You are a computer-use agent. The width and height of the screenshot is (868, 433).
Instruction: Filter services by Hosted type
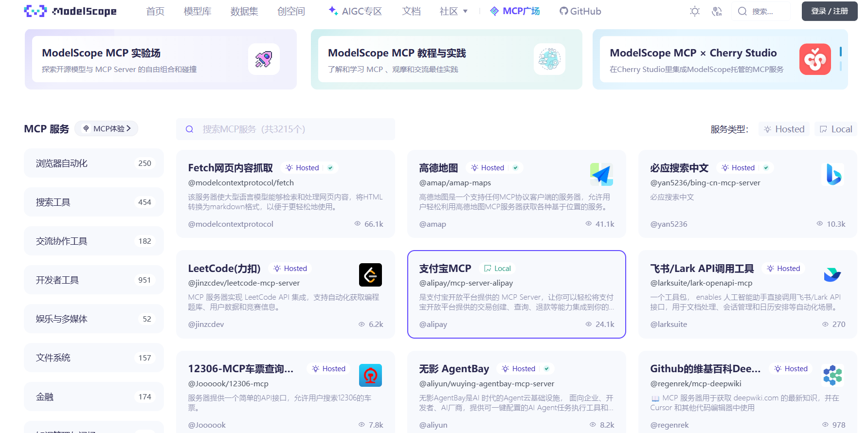(x=784, y=129)
